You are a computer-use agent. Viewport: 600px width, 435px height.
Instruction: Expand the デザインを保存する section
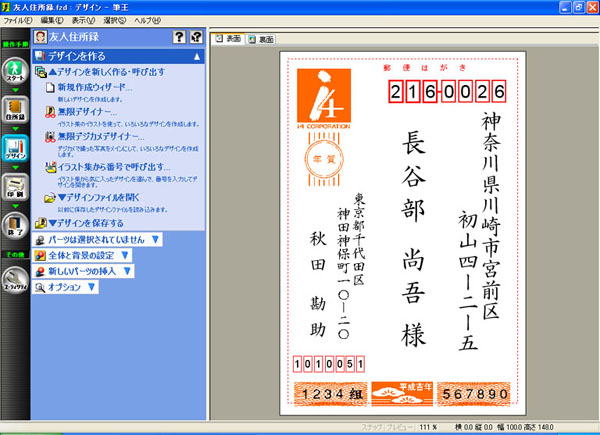[85, 223]
